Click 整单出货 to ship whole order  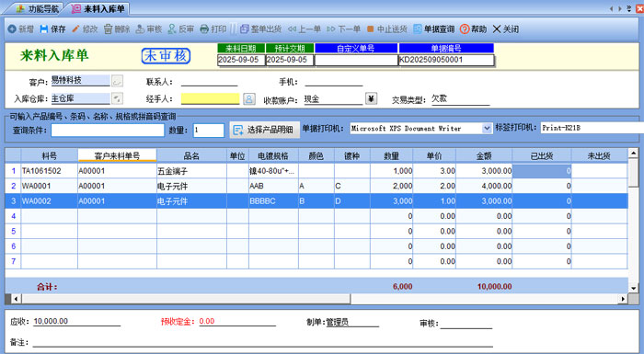pos(260,29)
